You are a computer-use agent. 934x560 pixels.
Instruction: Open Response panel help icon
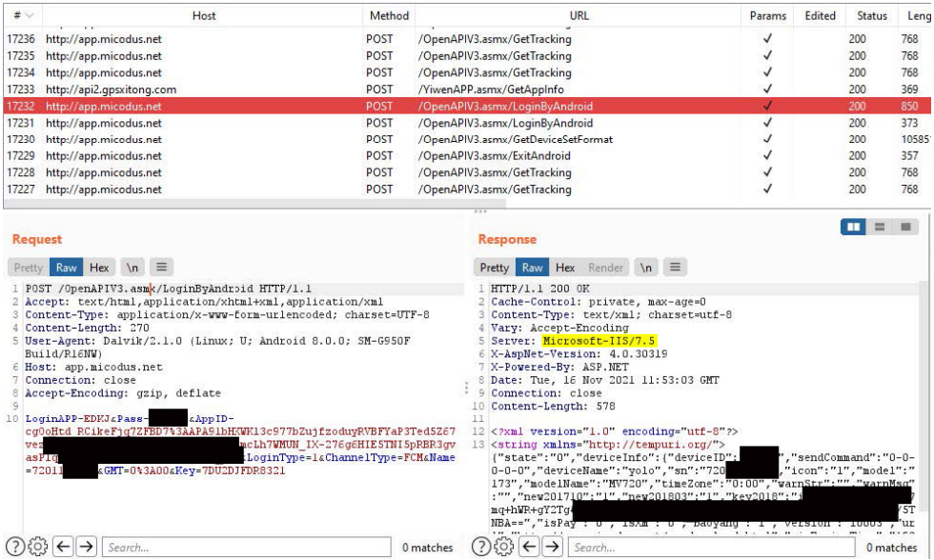tap(481, 547)
